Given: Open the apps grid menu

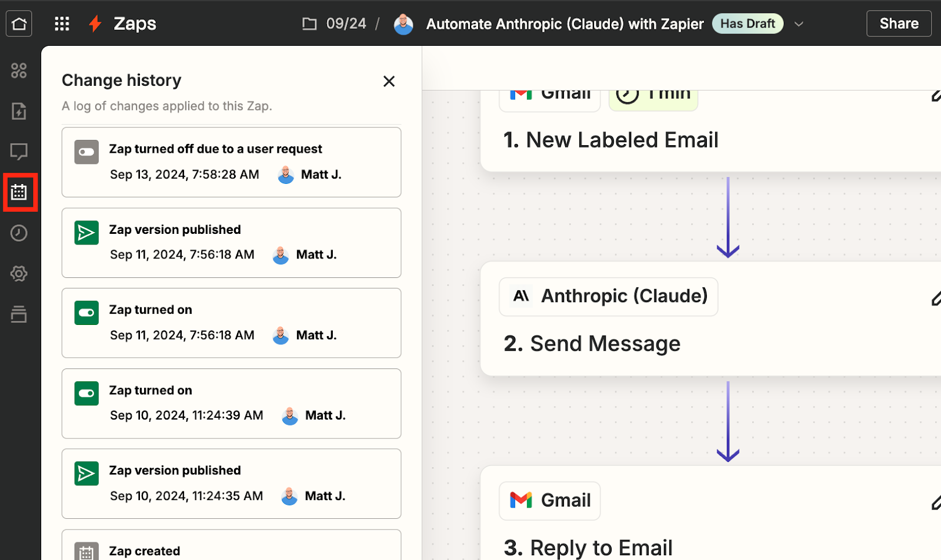Looking at the screenshot, I should 62,24.
